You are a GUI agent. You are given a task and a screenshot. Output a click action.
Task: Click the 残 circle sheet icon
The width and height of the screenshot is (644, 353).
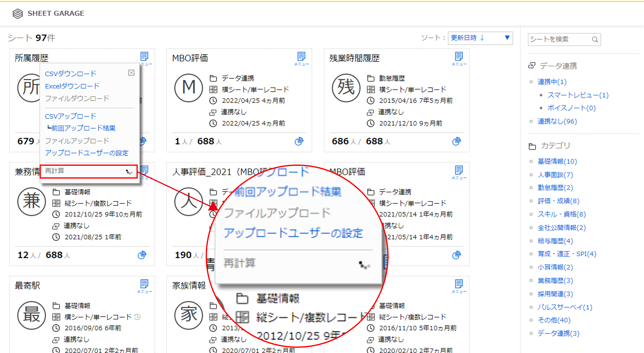pos(346,88)
